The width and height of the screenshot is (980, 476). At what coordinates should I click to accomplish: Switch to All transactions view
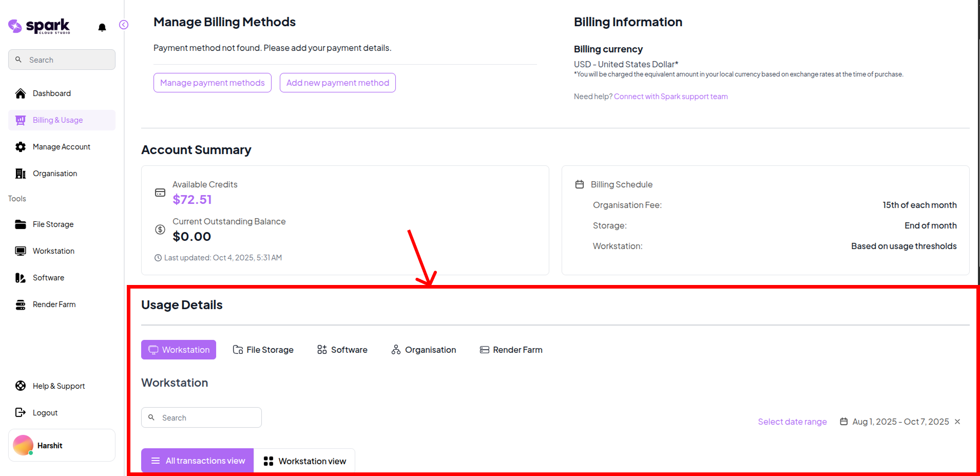(198, 461)
